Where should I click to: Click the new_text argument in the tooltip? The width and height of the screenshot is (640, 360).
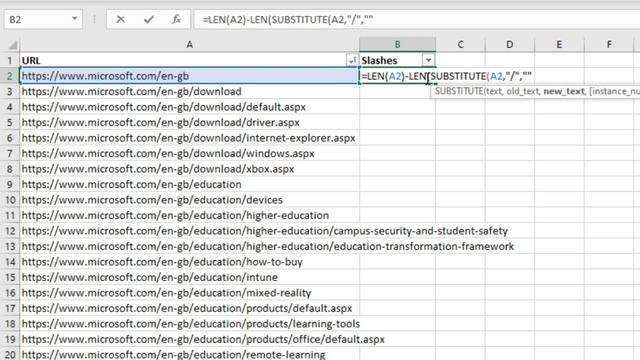(x=564, y=91)
